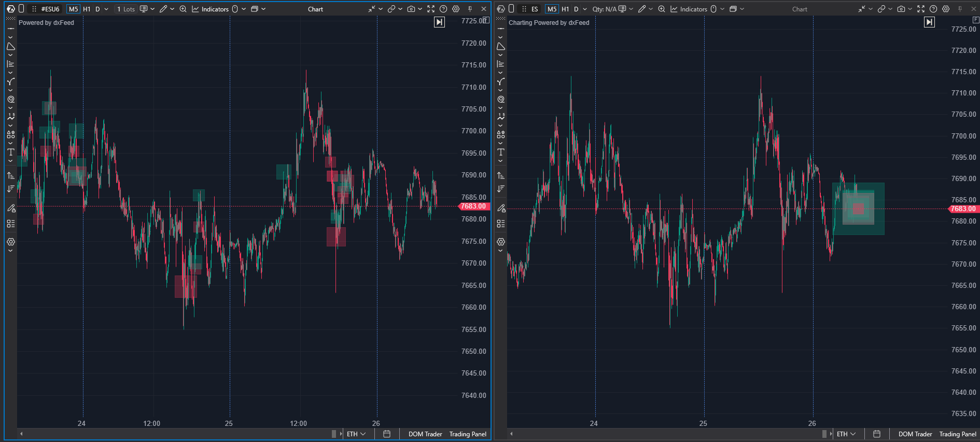The width and height of the screenshot is (980, 442).
Task: Pin the ES chart window
Action: click(960, 9)
